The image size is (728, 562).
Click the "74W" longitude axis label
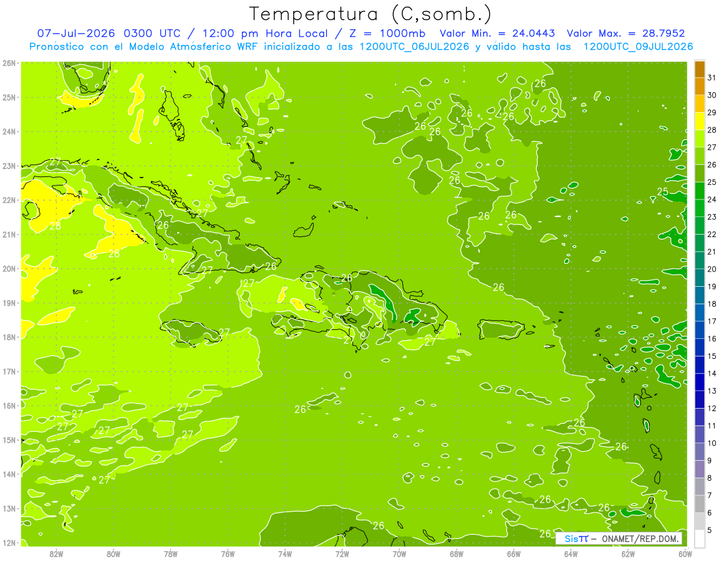click(285, 554)
